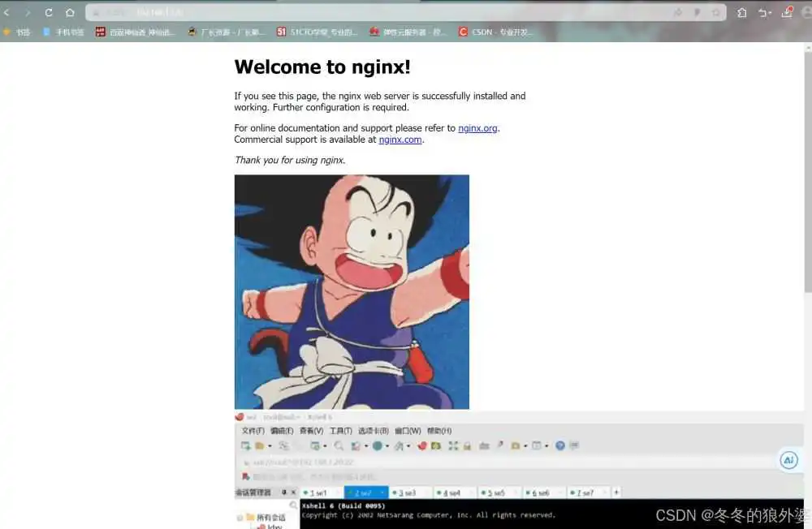Click the Xshell help question mark icon
The image size is (812, 529).
[560, 445]
